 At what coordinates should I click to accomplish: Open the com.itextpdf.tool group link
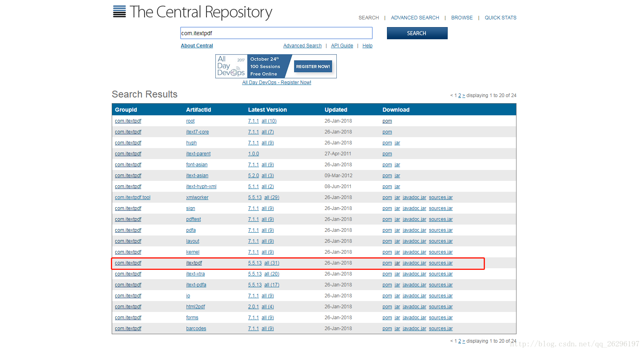tap(132, 197)
